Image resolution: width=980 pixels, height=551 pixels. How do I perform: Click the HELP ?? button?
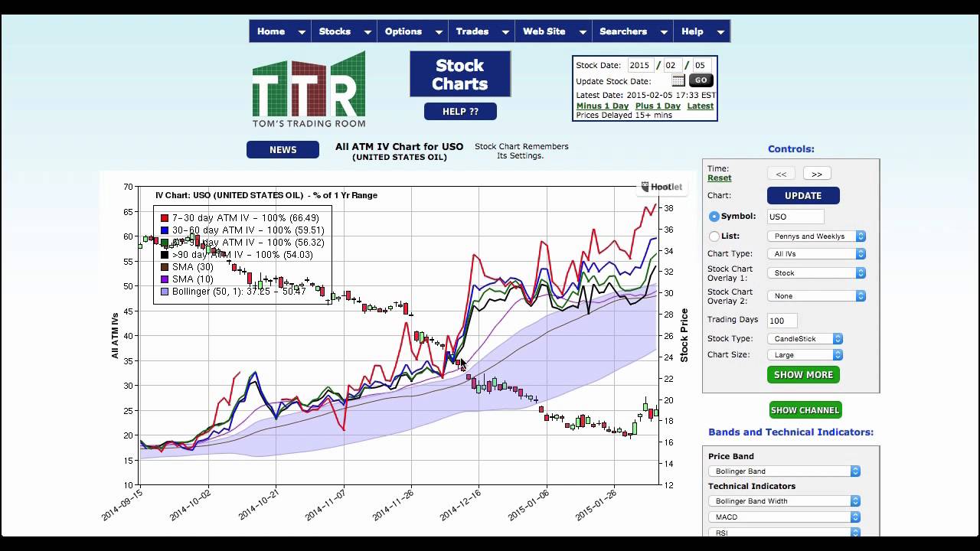pos(460,112)
